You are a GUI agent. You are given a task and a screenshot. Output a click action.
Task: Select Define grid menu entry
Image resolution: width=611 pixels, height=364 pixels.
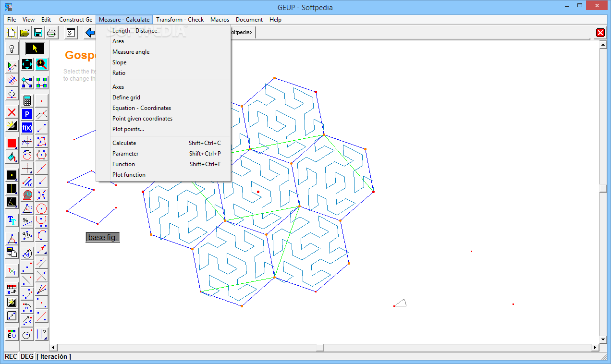[163, 97]
